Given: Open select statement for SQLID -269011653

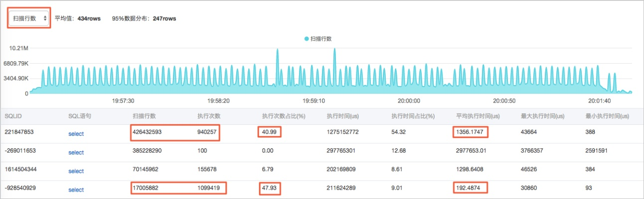Looking at the screenshot, I should click(76, 152).
